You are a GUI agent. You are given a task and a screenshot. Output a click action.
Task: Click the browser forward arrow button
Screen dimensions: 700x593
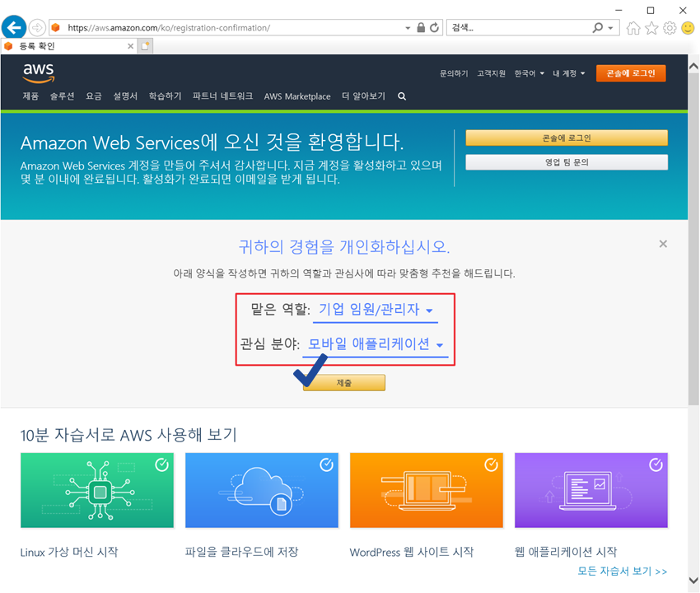37,28
